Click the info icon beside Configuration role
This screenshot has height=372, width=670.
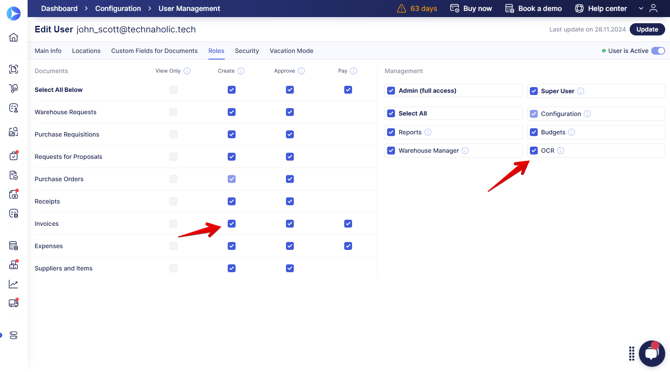[x=588, y=114]
